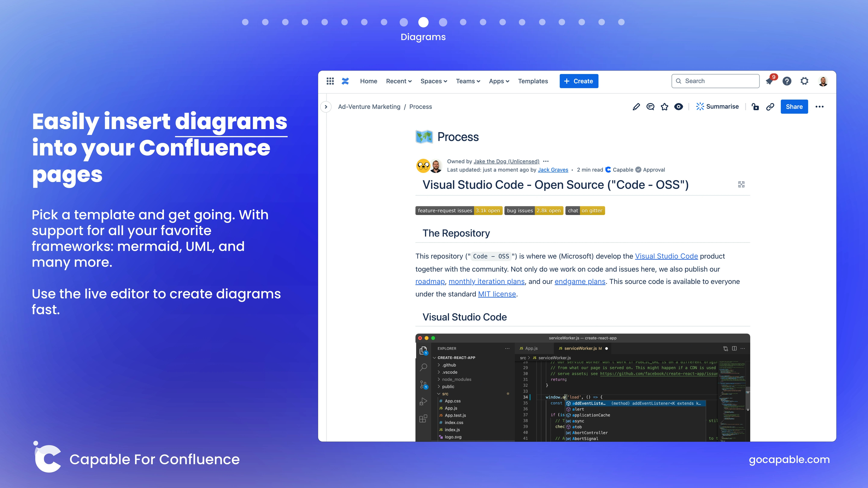Open the user profile avatar
Screen dimensions: 868x488
[x=823, y=81]
